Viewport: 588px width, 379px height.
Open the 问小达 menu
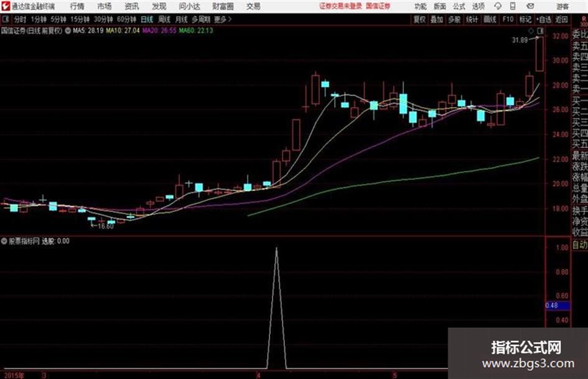189,6
